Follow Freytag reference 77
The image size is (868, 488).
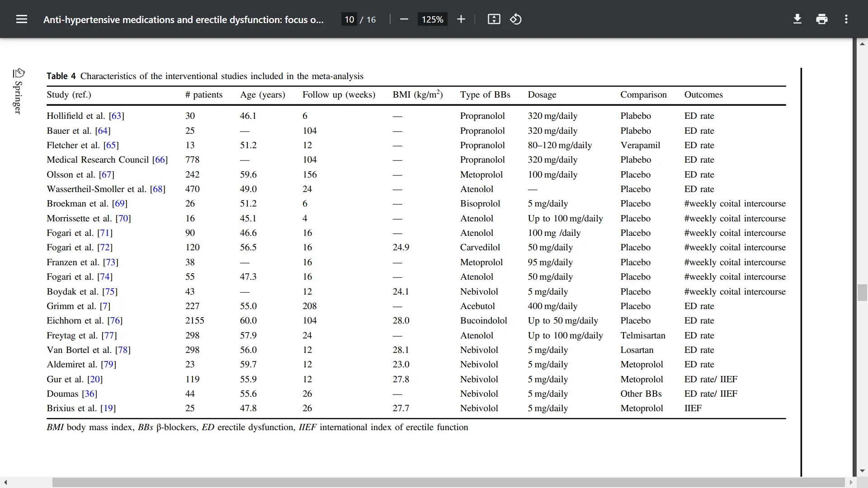click(109, 335)
